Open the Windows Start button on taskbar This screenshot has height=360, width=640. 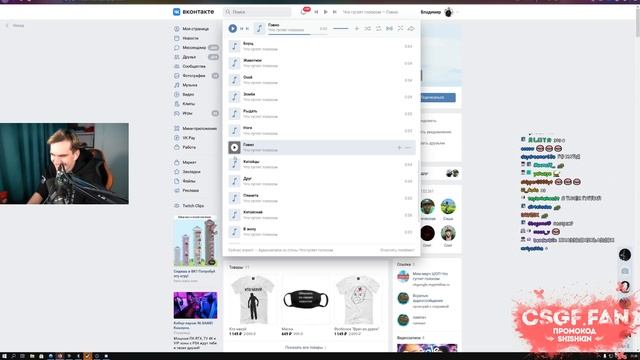[x=4, y=356]
